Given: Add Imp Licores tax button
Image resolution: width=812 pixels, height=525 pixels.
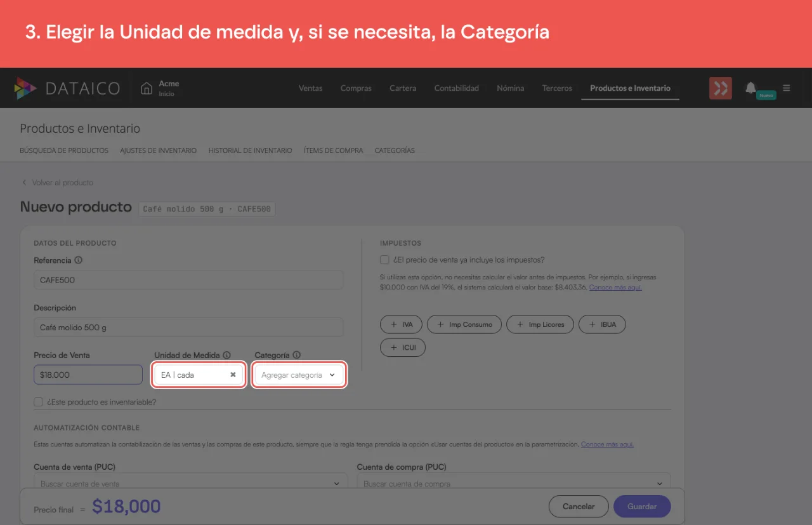Looking at the screenshot, I should tap(540, 324).
